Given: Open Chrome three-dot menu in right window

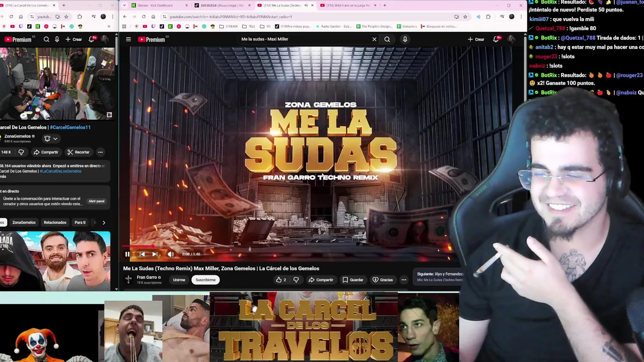Looking at the screenshot, I should tap(521, 17).
